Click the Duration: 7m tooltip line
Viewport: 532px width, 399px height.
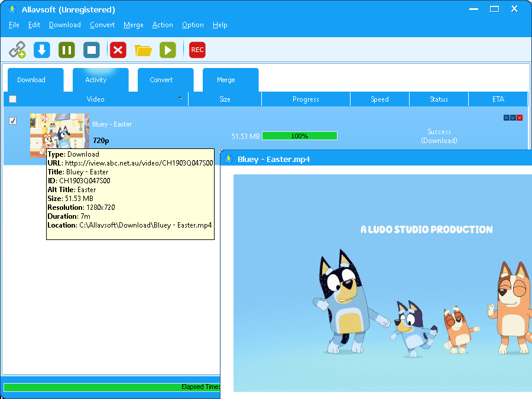tap(69, 216)
